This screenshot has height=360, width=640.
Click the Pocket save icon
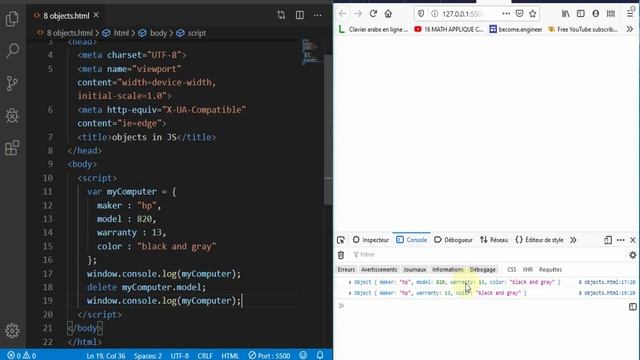(519, 13)
